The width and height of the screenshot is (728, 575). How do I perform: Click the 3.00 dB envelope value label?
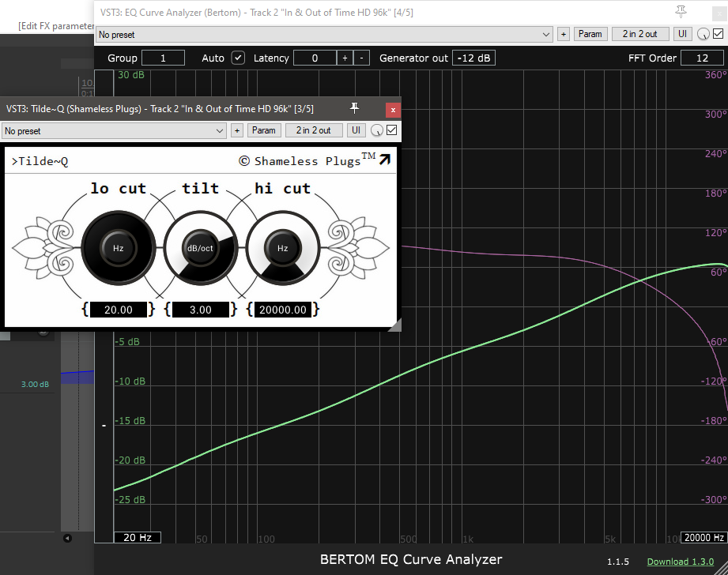coord(35,385)
